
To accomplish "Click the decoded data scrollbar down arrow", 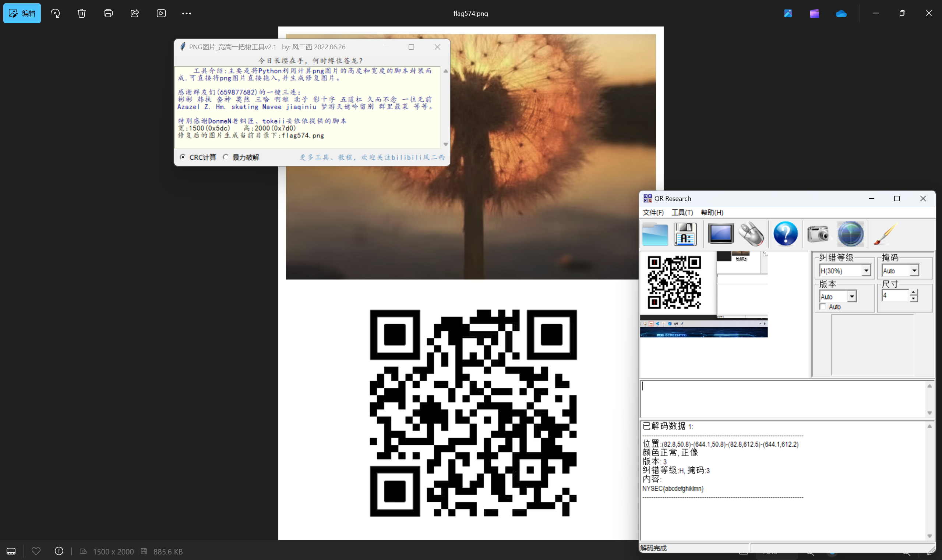I will click(929, 536).
